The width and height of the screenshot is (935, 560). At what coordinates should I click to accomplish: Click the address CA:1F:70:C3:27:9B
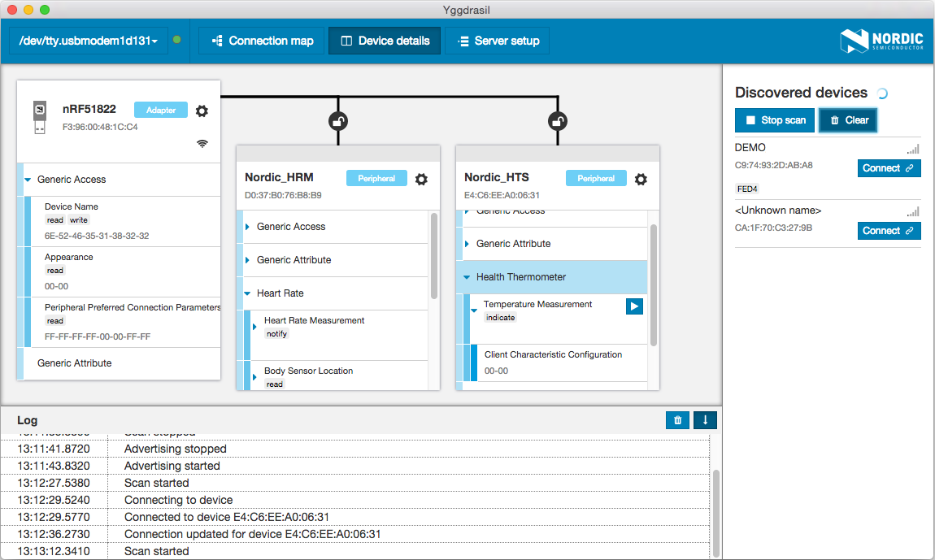773,228
